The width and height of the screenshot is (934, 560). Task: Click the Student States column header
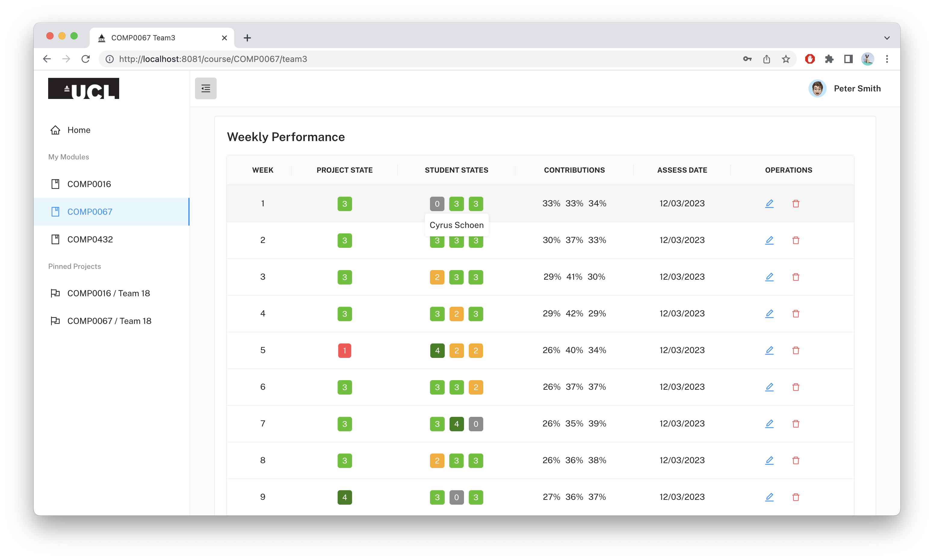pyautogui.click(x=456, y=170)
